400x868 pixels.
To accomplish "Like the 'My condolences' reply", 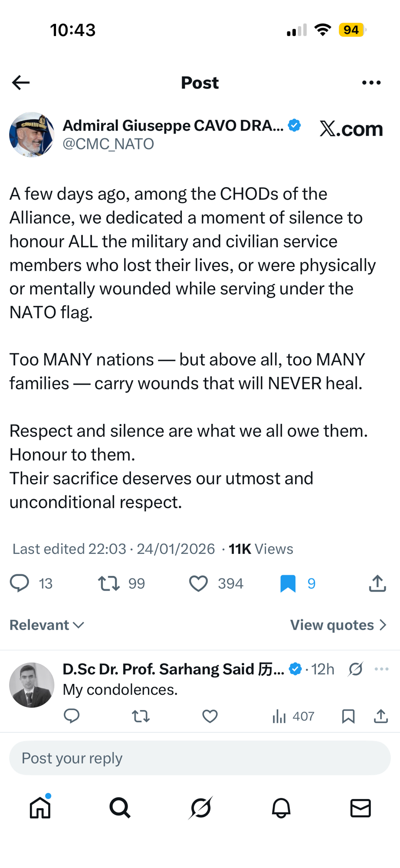I will coord(210,716).
